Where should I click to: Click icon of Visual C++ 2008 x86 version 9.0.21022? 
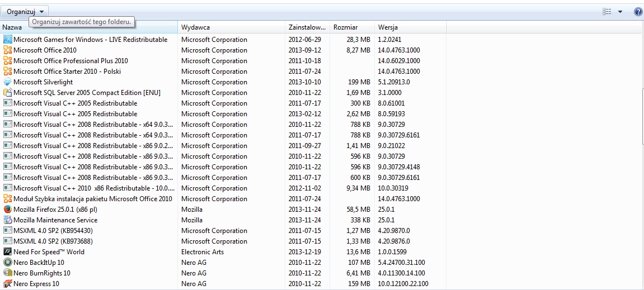7,146
